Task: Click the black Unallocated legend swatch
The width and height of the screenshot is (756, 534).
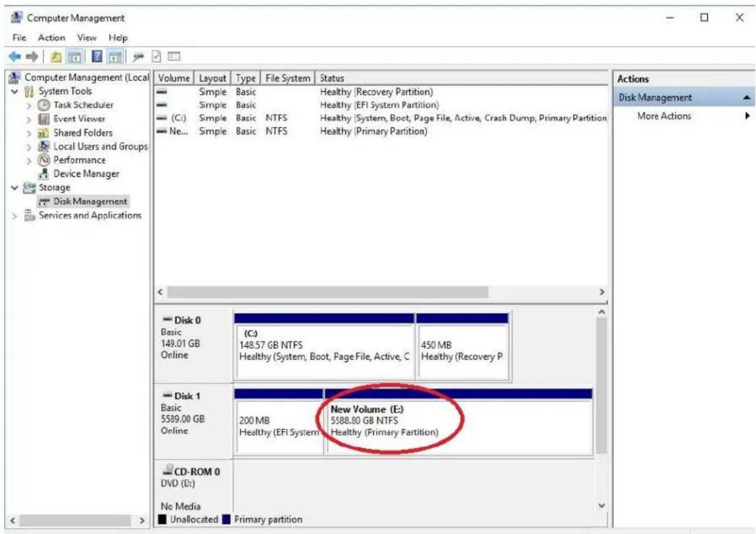Action: pos(162,519)
